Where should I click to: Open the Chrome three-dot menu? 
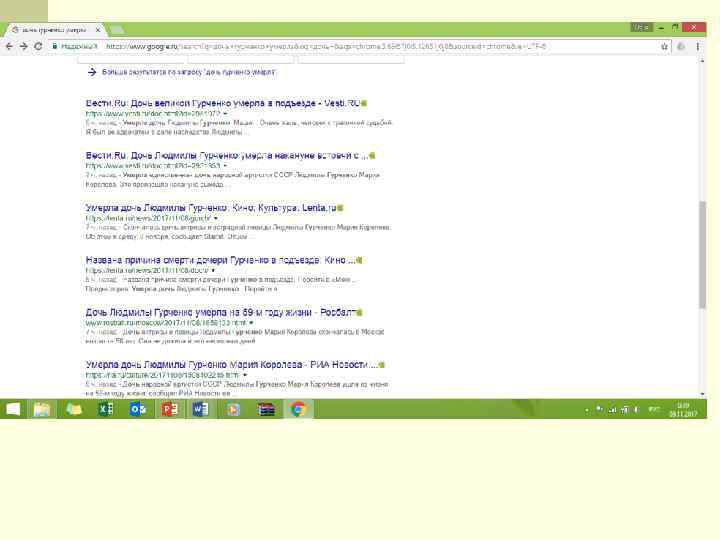click(698, 46)
